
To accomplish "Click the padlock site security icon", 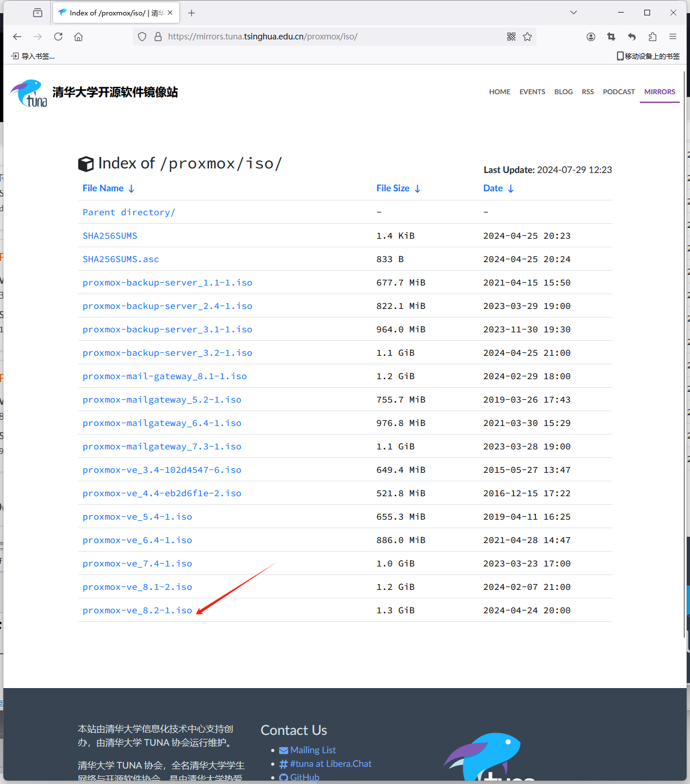I will tap(158, 37).
